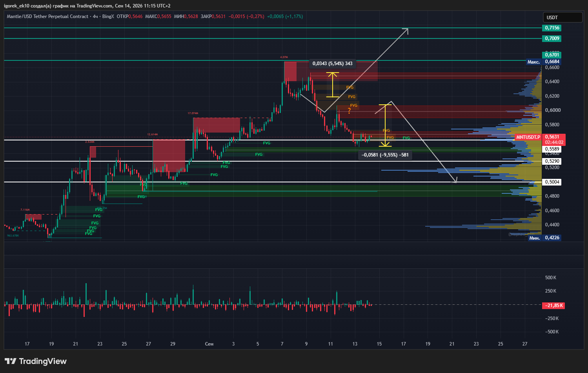Select the 0,7156 green price label
Image resolution: width=588 pixels, height=373 pixels.
552,28
